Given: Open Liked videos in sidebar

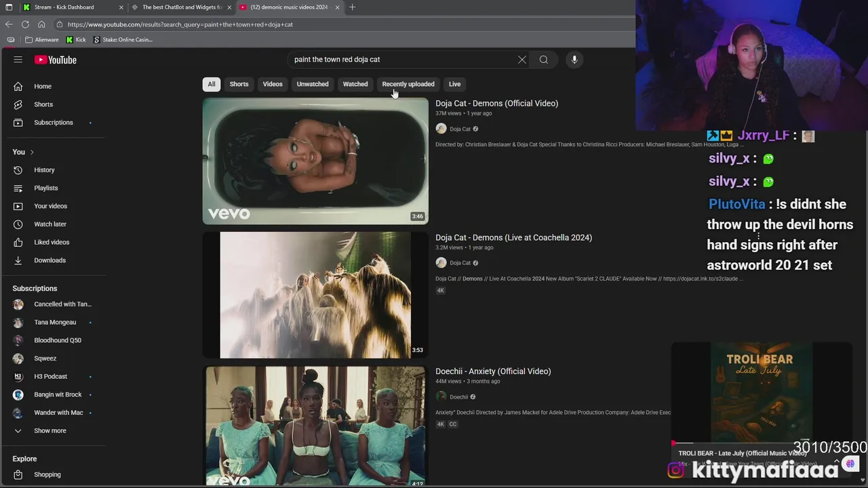Looking at the screenshot, I should click(53, 242).
